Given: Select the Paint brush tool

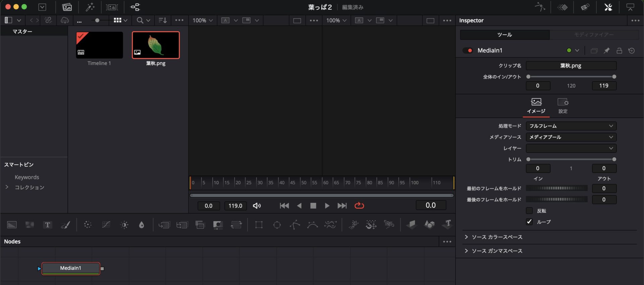Looking at the screenshot, I should [x=65, y=225].
